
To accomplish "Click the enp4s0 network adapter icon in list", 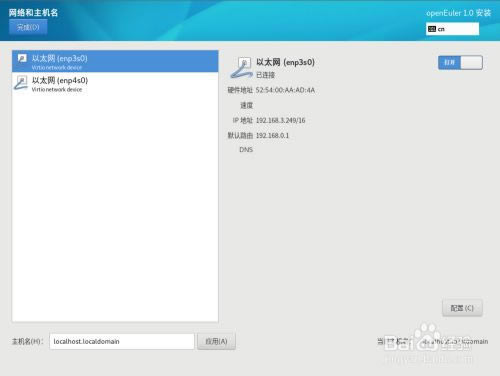I will pos(21,83).
